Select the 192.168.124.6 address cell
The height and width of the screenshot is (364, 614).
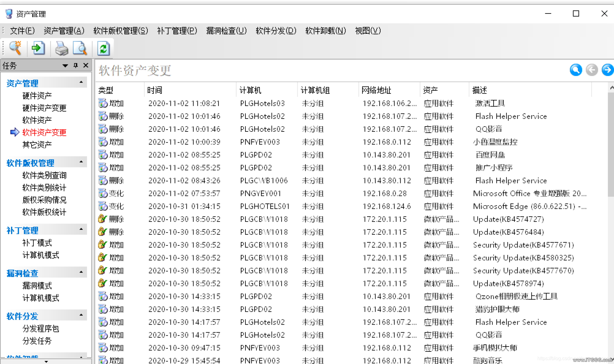tap(387, 206)
